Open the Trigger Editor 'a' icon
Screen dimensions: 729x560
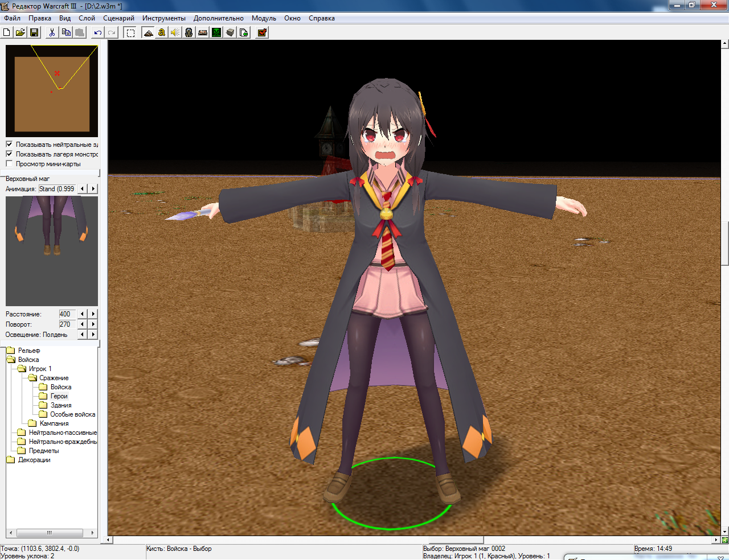(x=162, y=32)
